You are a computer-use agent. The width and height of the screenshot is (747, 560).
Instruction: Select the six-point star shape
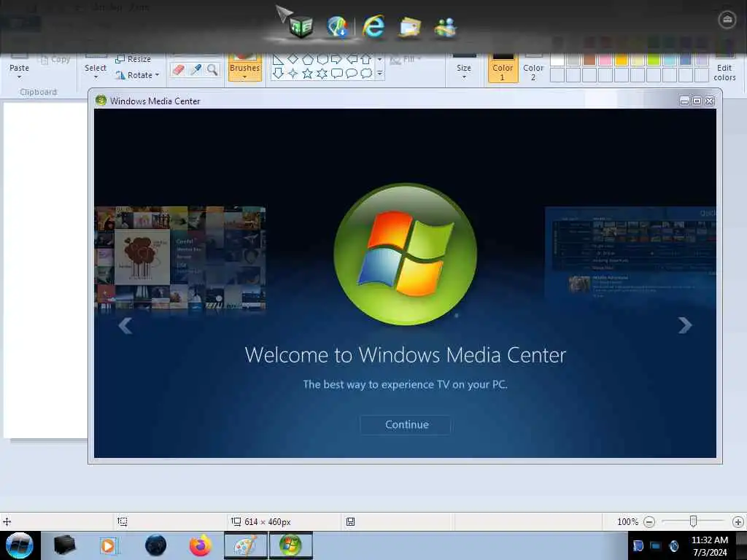click(322, 74)
